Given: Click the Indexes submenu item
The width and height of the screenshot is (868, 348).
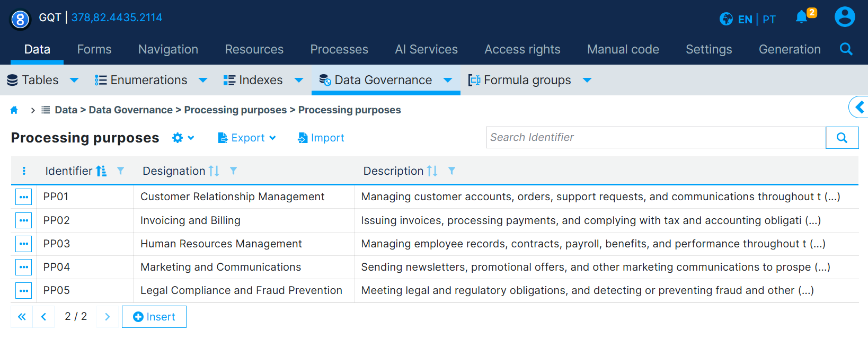Looking at the screenshot, I should (253, 80).
